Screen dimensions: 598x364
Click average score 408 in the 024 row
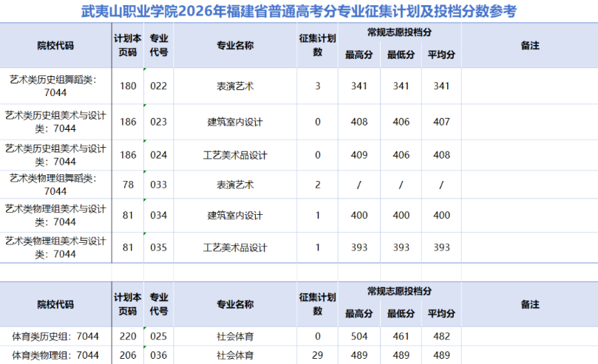(441, 155)
